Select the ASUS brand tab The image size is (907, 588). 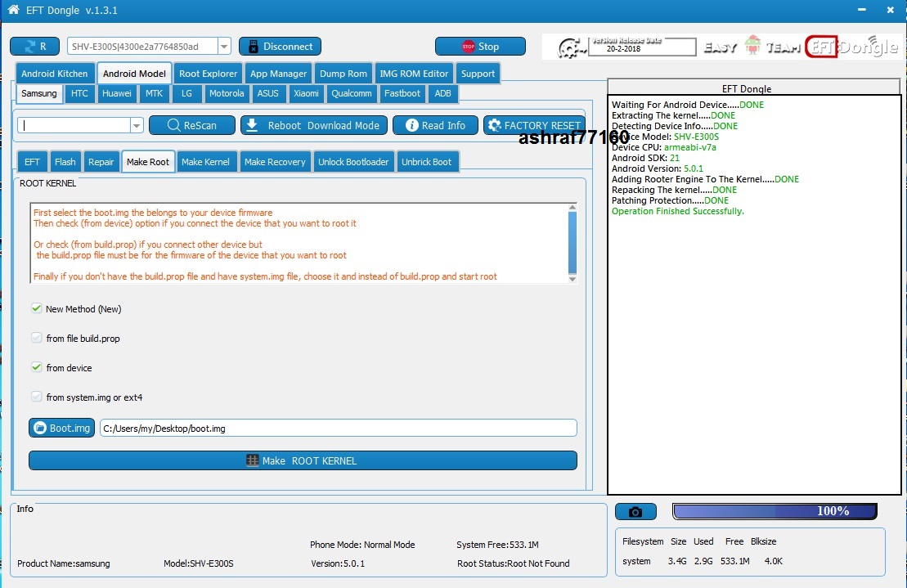(x=267, y=93)
